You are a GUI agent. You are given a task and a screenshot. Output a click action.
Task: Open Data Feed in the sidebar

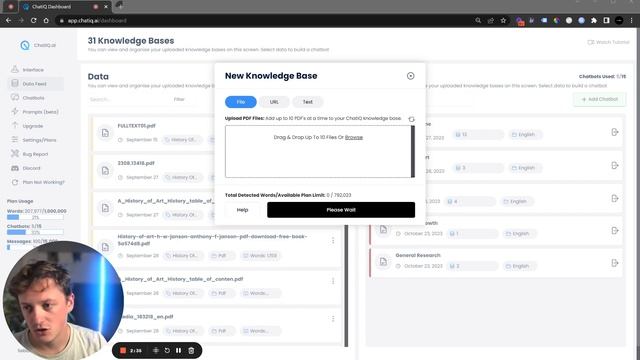click(36, 84)
